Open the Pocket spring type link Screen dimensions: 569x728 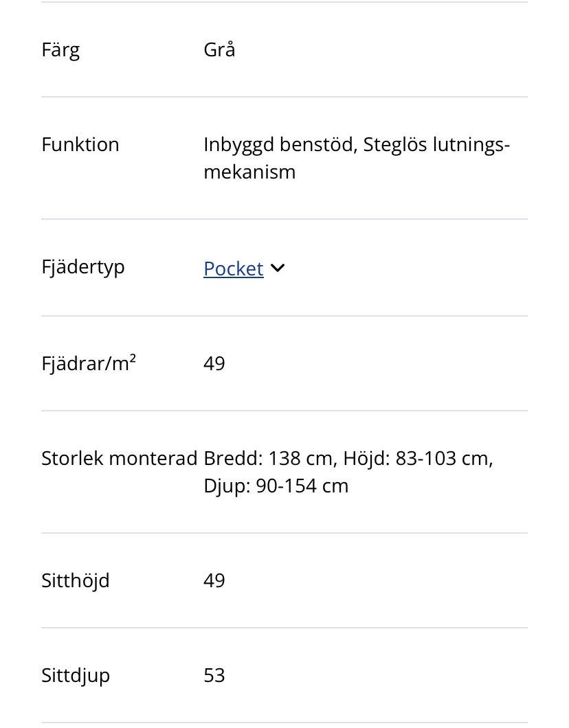(233, 269)
